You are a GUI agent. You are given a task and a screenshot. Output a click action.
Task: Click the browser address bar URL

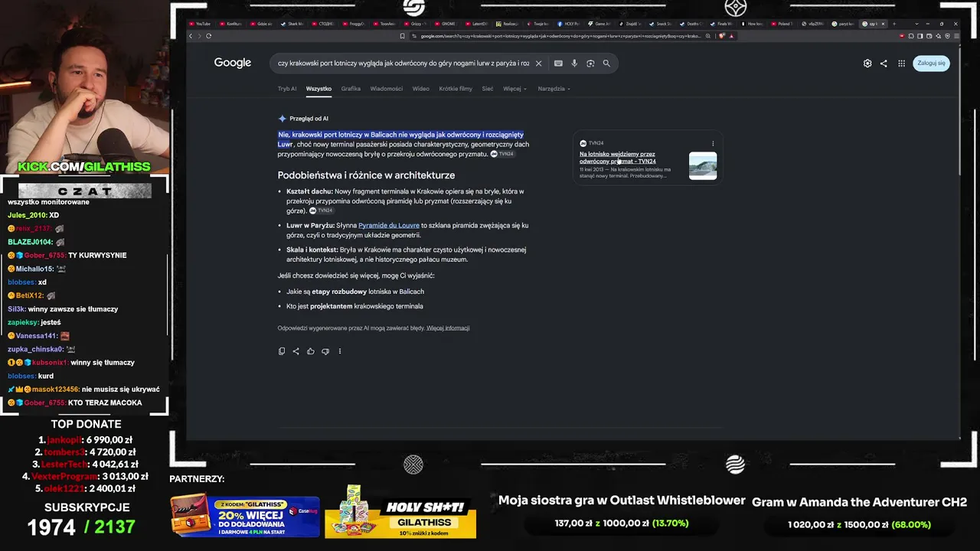point(560,36)
